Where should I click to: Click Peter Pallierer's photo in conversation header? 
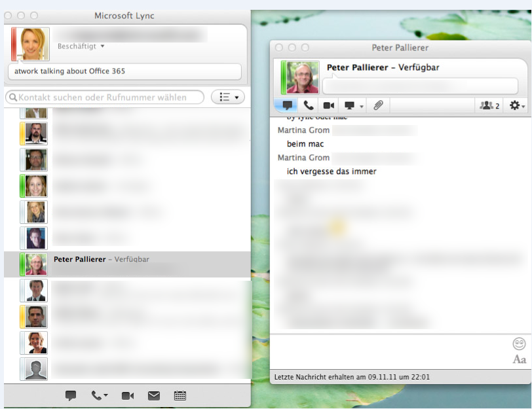click(302, 77)
